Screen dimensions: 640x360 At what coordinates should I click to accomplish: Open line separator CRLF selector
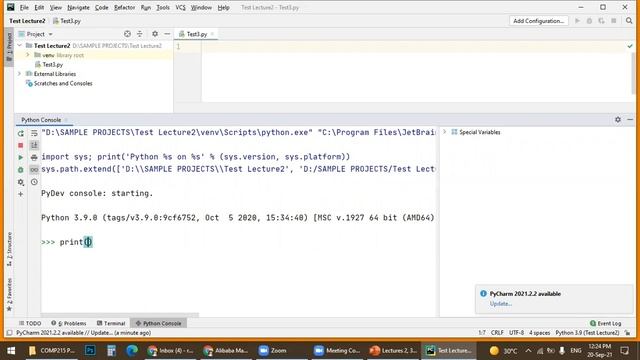(497, 333)
